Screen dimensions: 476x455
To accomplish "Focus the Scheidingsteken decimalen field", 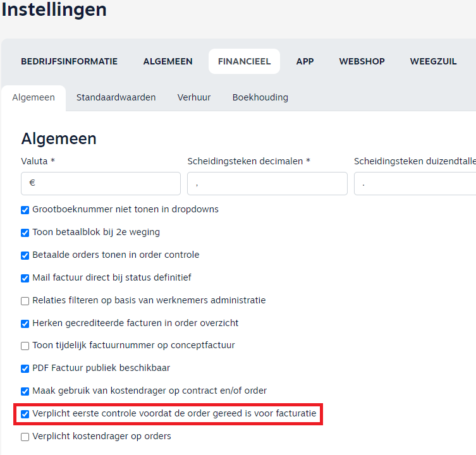I will tap(267, 183).
